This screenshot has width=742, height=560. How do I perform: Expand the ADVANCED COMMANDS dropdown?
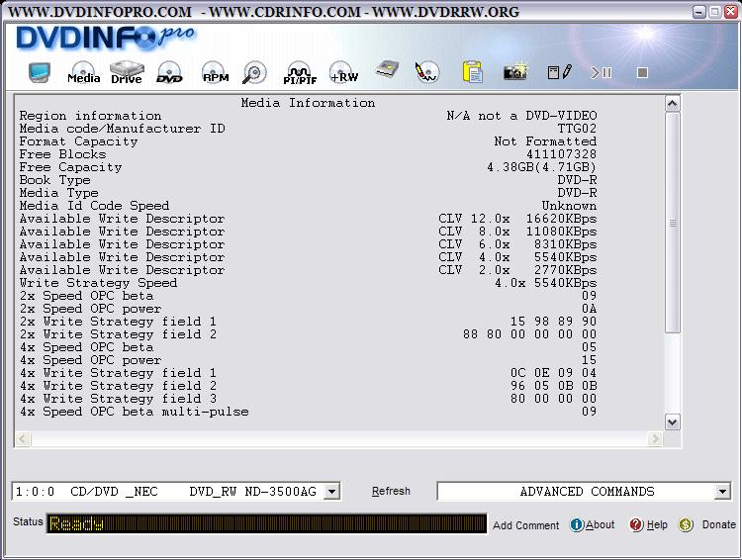pyautogui.click(x=722, y=492)
